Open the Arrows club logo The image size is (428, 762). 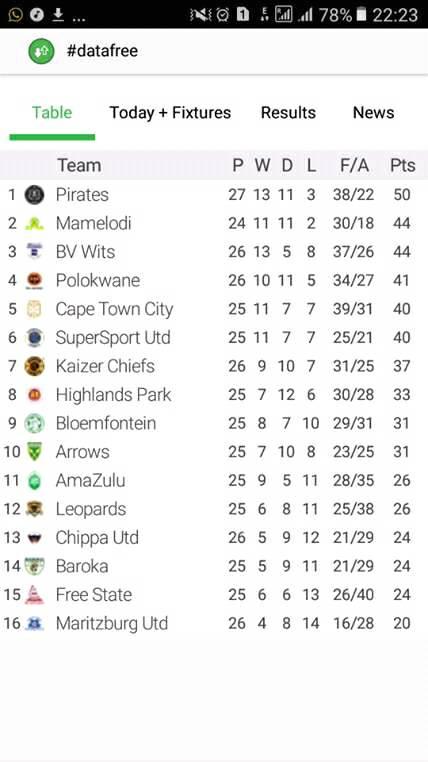pos(34,452)
